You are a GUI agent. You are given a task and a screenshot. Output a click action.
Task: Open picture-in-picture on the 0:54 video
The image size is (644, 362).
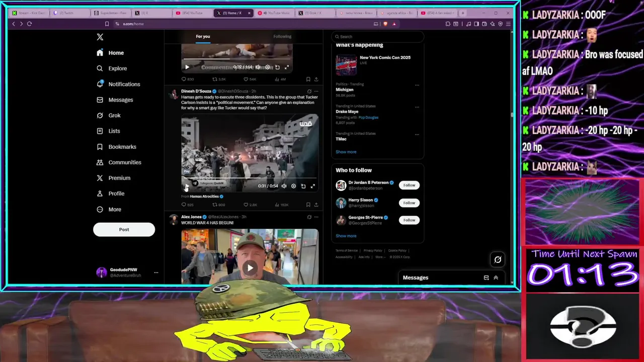pyautogui.click(x=303, y=186)
